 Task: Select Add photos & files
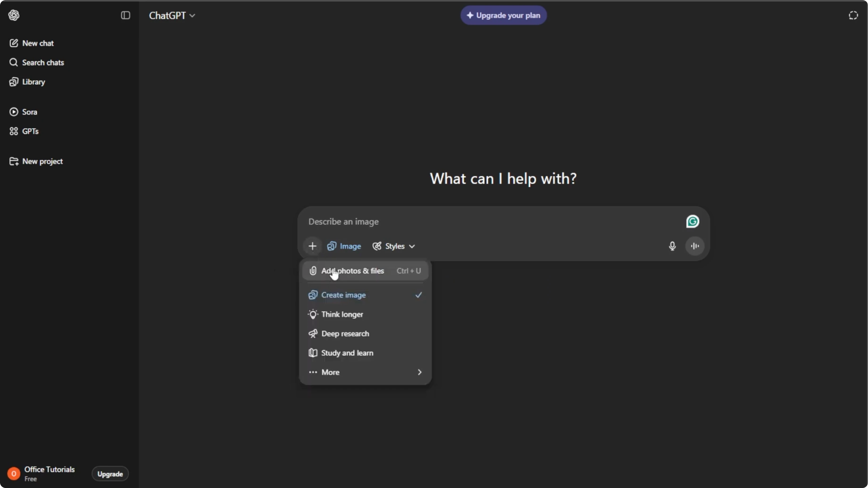[365, 271]
